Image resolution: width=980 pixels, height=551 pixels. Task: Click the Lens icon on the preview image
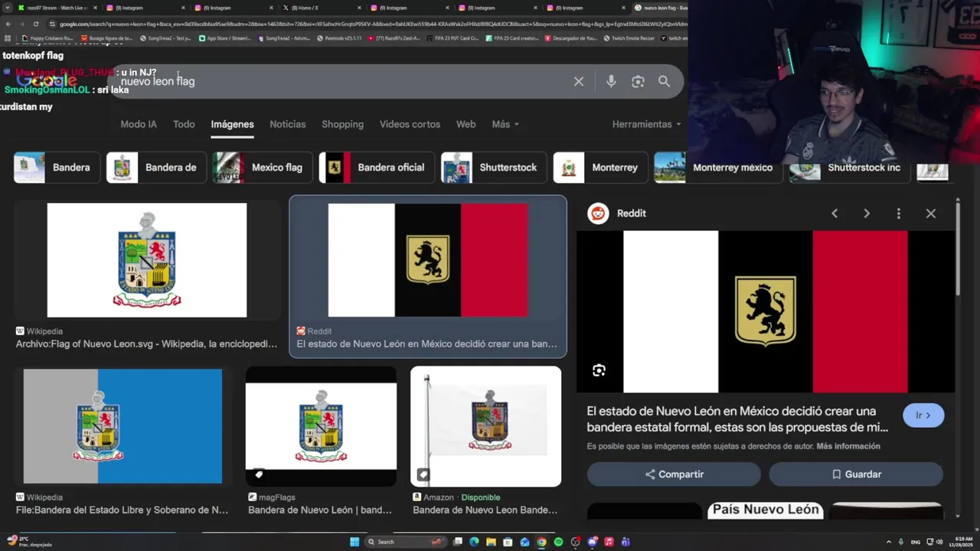click(x=599, y=370)
